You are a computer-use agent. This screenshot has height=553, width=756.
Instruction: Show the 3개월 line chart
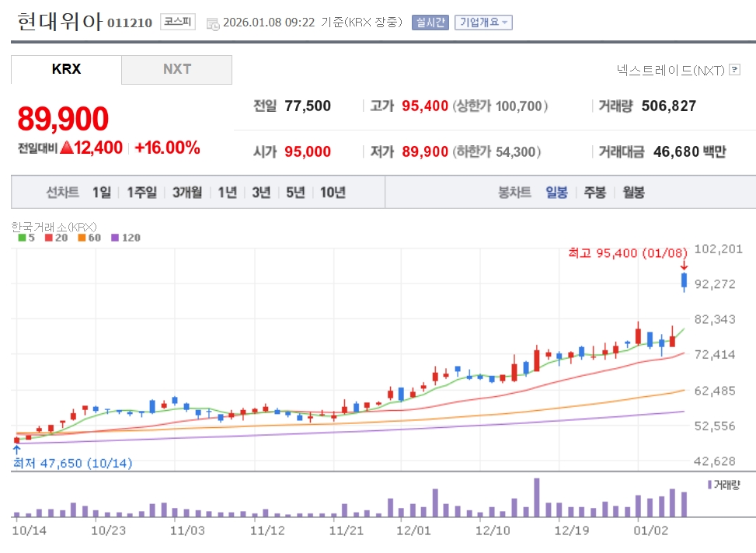point(187,193)
